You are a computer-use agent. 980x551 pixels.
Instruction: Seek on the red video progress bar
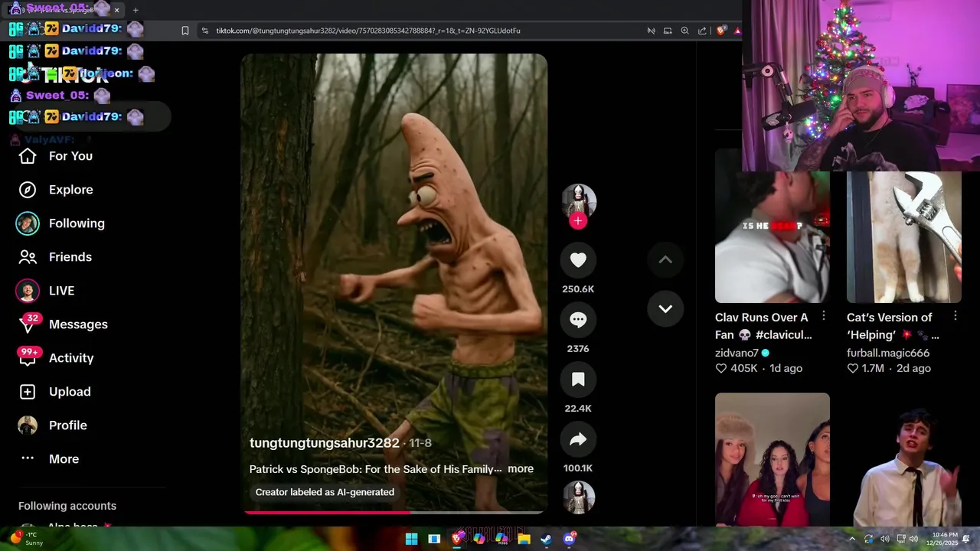tap(394, 512)
